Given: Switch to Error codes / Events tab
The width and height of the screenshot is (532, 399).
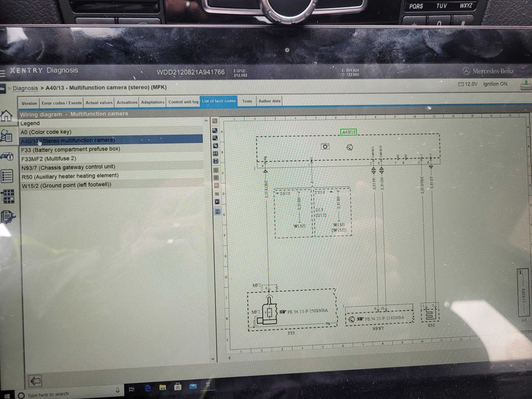Looking at the screenshot, I should pyautogui.click(x=62, y=103).
